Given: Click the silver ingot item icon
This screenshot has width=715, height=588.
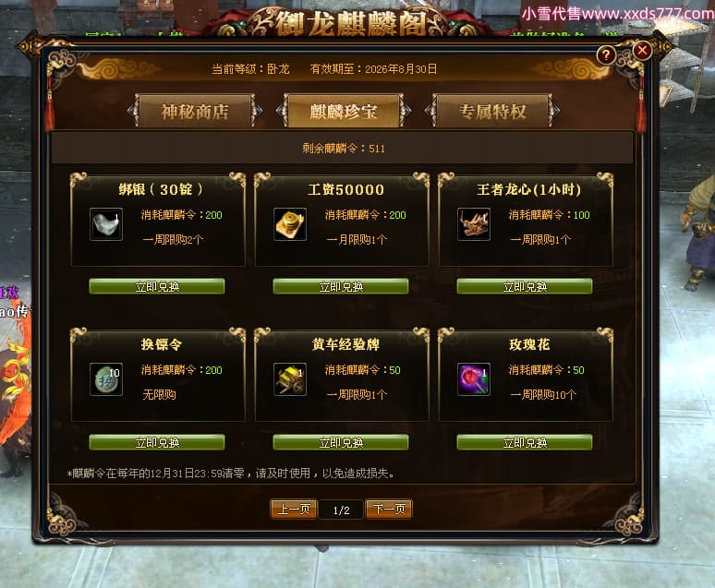Looking at the screenshot, I should pos(106,224).
